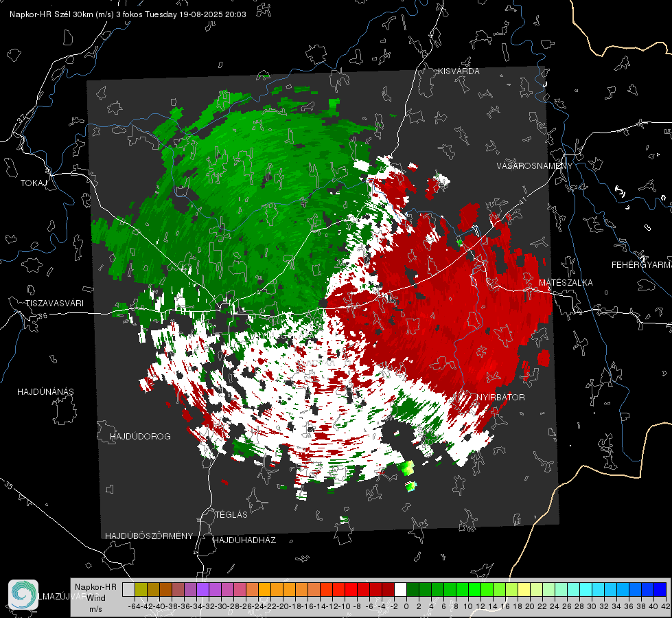Click the VÁSÁROSNAMÉNY town label

535,165
